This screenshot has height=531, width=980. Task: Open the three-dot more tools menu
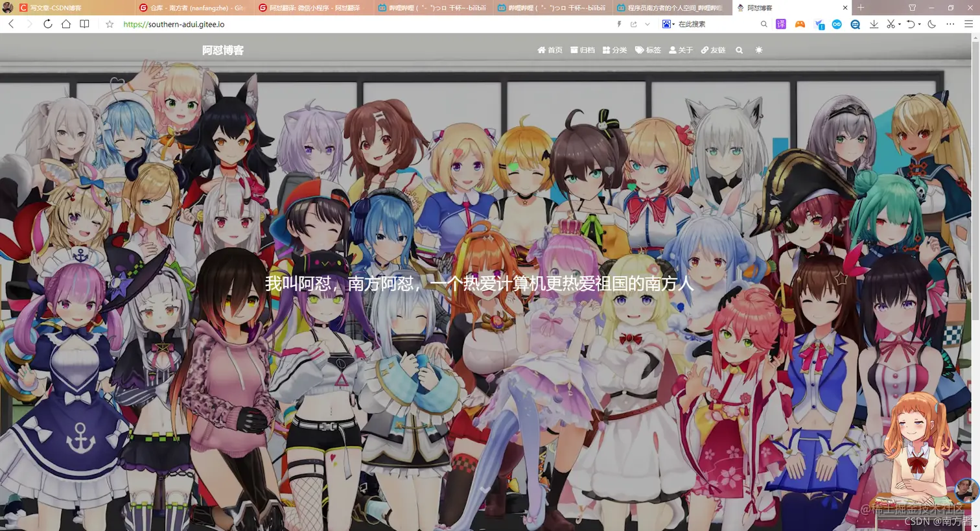(x=950, y=24)
